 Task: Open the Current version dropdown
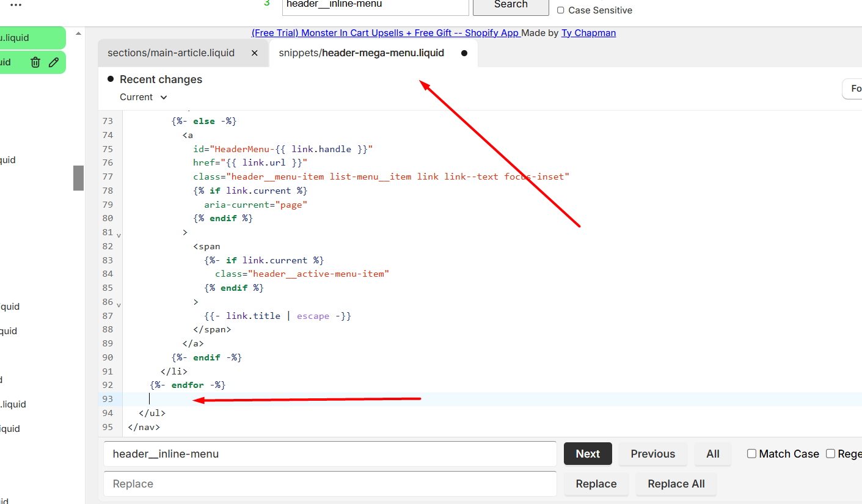click(x=144, y=97)
